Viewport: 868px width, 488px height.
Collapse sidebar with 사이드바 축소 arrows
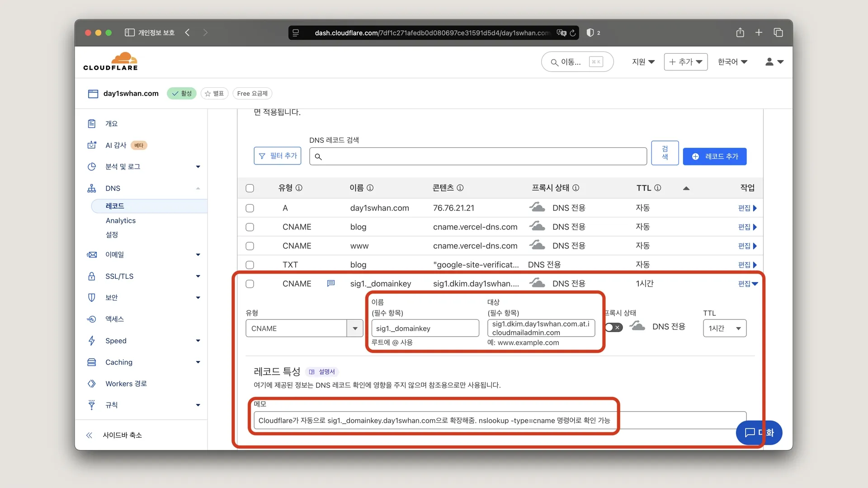tap(89, 435)
